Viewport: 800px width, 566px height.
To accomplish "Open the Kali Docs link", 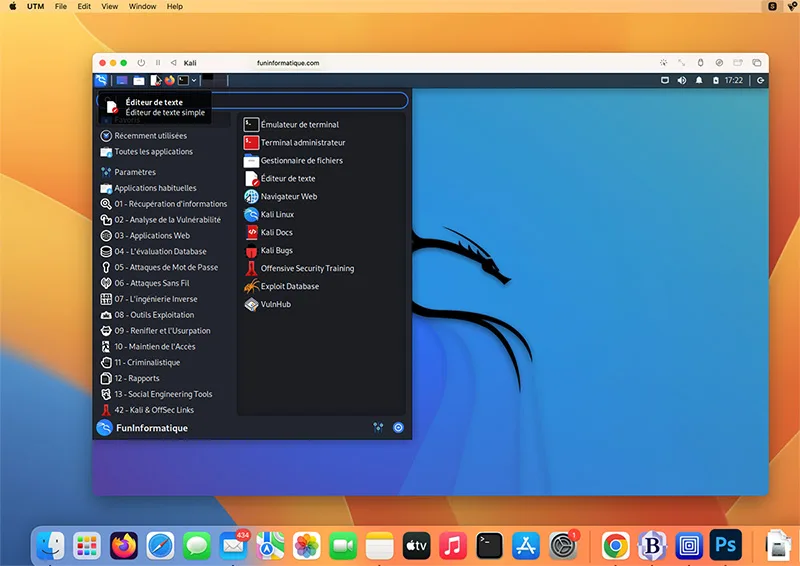I will [x=321, y=232].
